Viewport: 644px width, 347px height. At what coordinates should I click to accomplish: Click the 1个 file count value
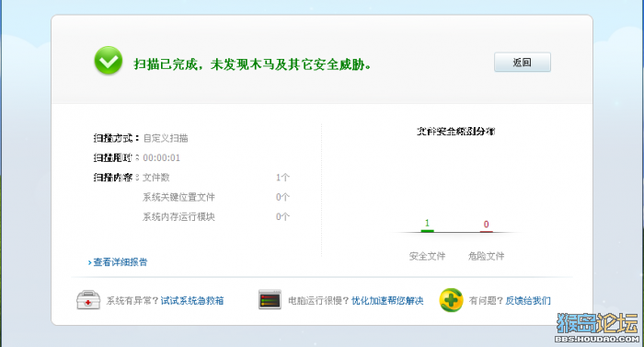282,178
